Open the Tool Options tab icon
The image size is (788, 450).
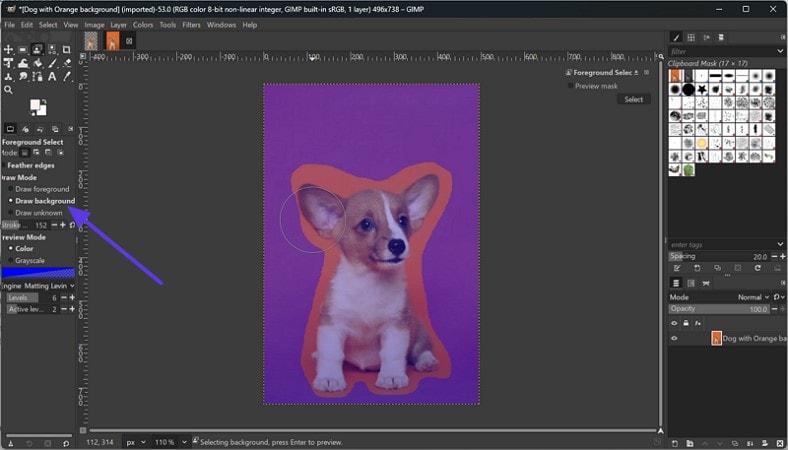coord(10,129)
